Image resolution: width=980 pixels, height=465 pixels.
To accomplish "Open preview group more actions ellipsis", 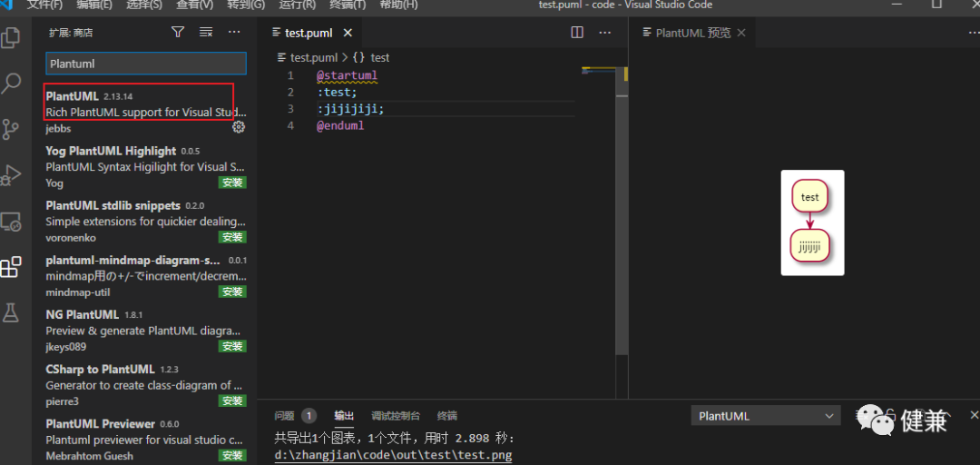I will click(973, 33).
